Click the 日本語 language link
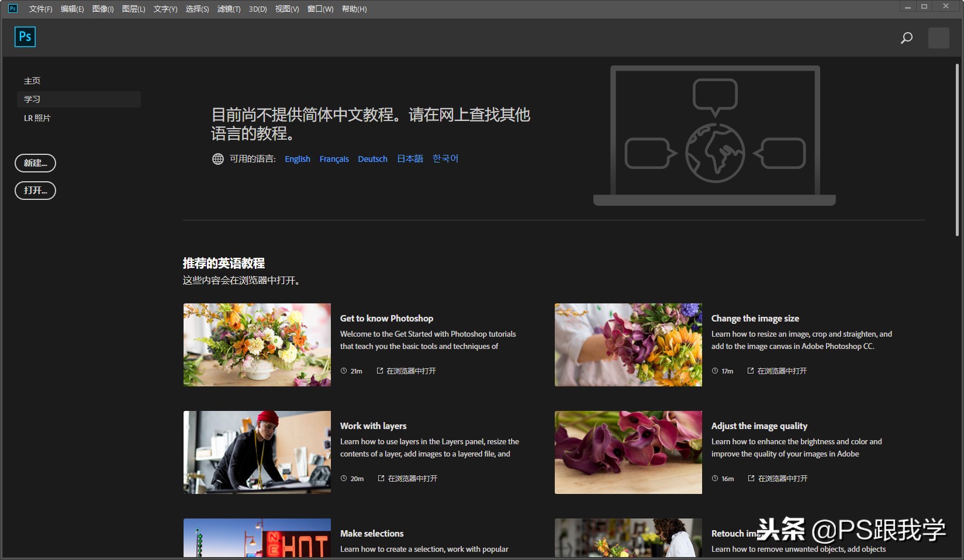The width and height of the screenshot is (964, 560). [x=409, y=158]
